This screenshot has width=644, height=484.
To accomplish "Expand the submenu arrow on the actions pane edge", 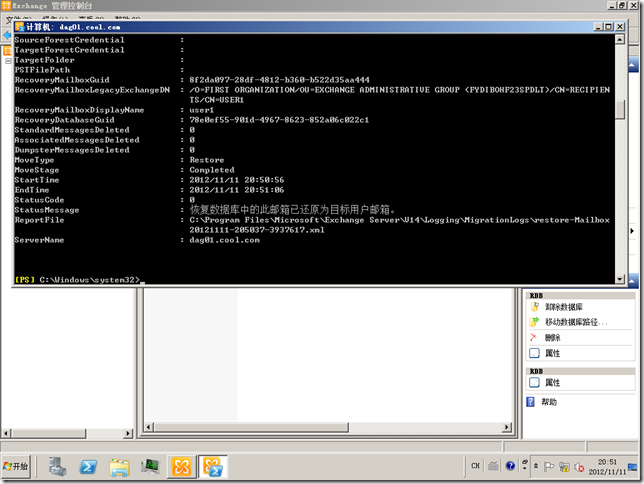I will [632, 231].
